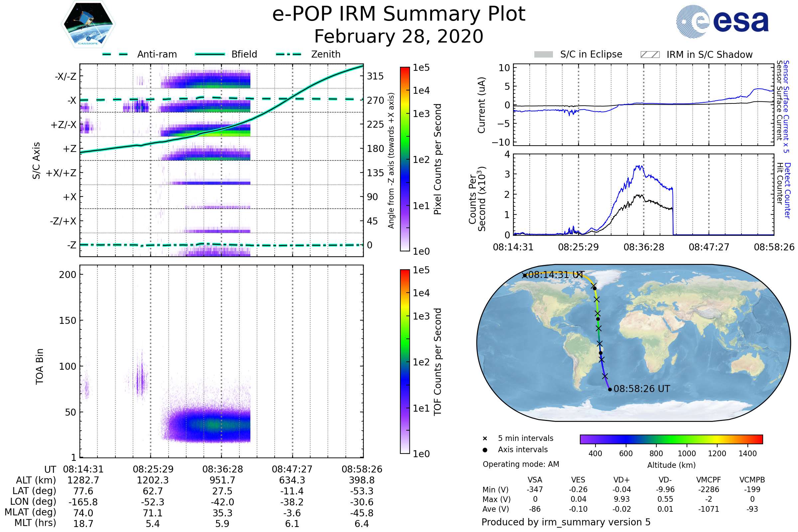Click the 5 min intervals cross marker
Screen dimensions: 798x532
point(485,439)
